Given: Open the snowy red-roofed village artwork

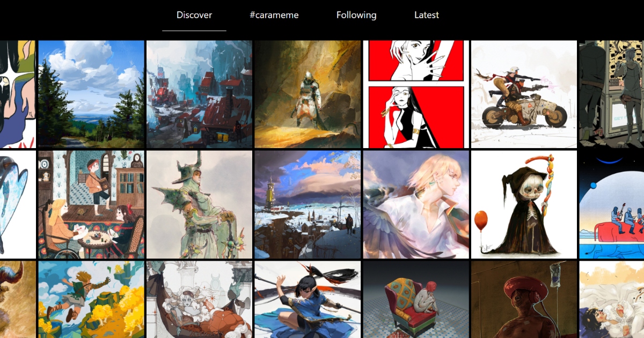Looking at the screenshot, I should 199,94.
